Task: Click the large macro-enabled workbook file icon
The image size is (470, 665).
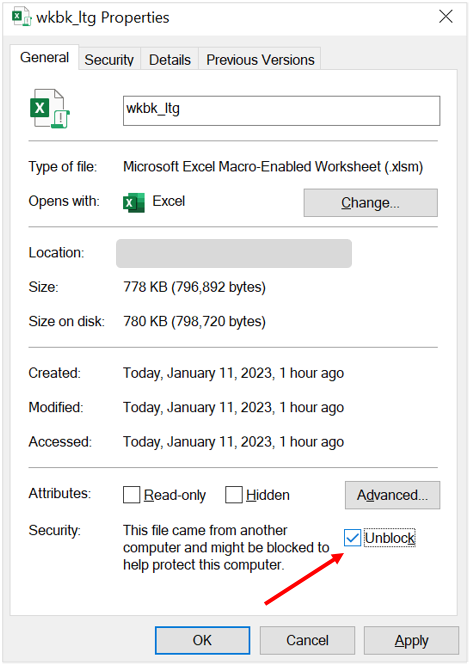Action: point(50,109)
